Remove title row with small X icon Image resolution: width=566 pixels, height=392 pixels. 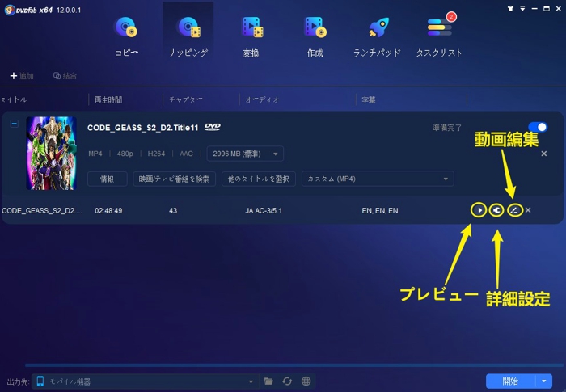528,210
